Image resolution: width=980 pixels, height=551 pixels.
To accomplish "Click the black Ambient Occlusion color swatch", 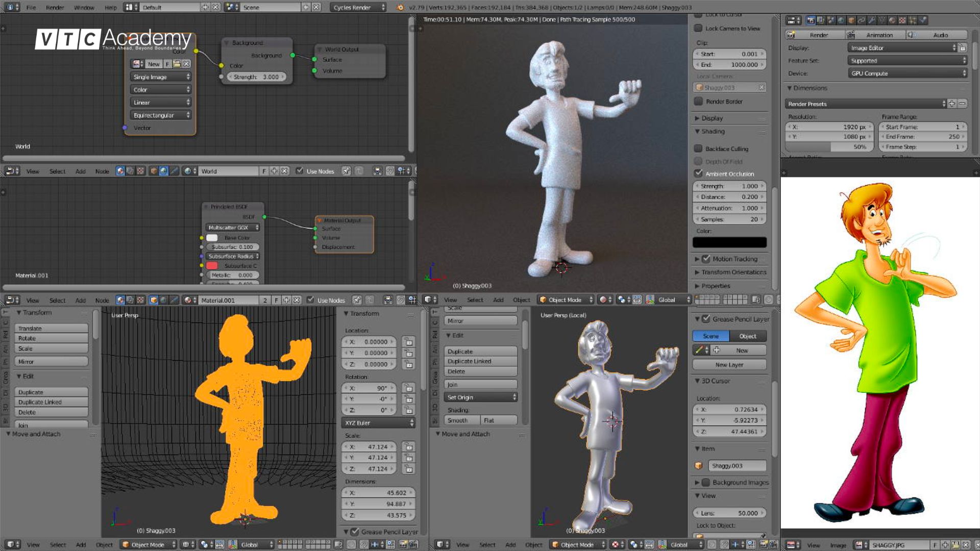I will point(729,242).
